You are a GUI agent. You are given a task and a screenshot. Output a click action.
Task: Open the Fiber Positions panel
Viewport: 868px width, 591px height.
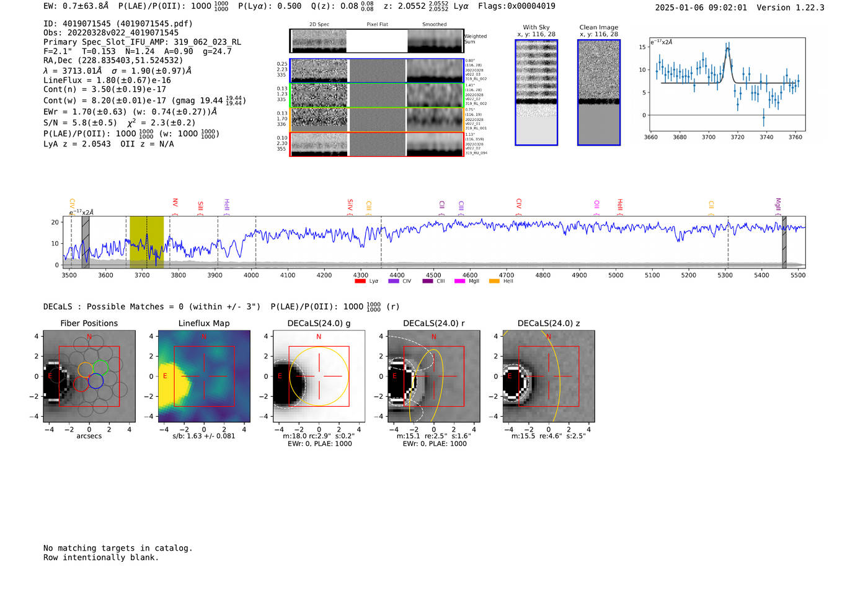(x=89, y=376)
